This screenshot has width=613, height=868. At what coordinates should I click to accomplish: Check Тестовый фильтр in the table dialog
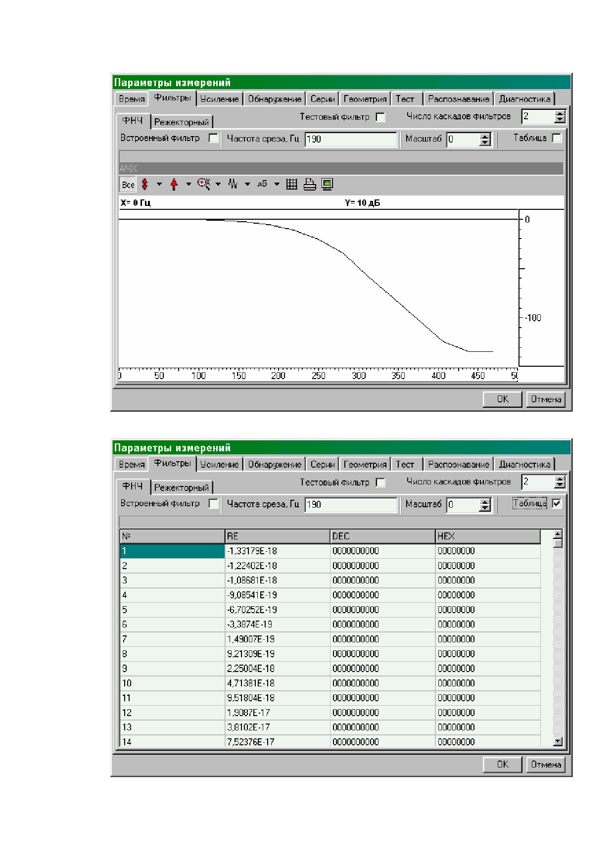tap(380, 482)
